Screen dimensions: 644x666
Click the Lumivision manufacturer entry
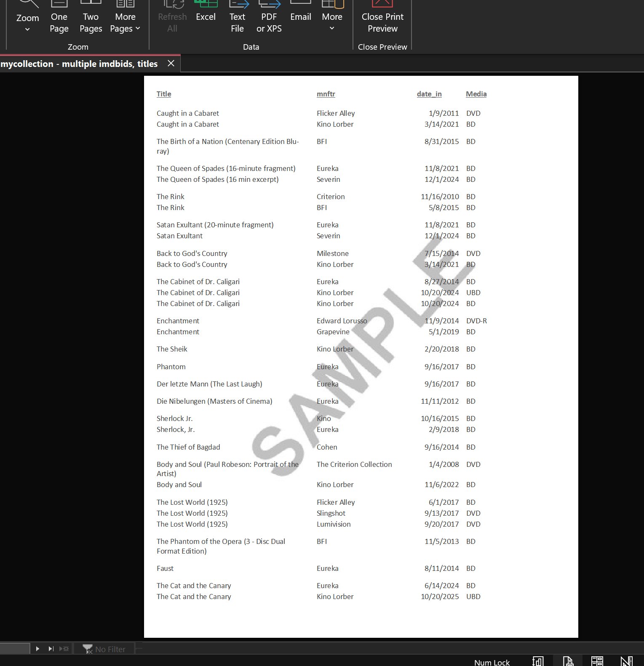click(334, 524)
